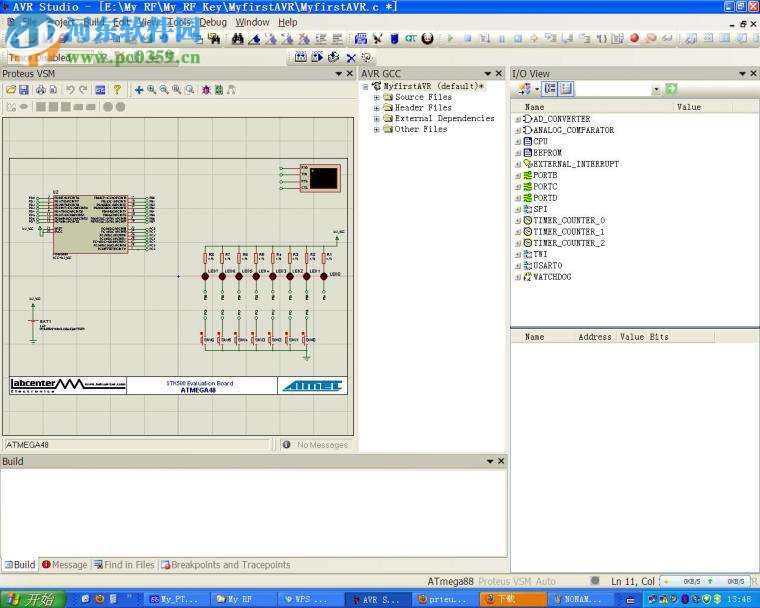Open the Window menu
The width and height of the screenshot is (760, 608).
253,22
